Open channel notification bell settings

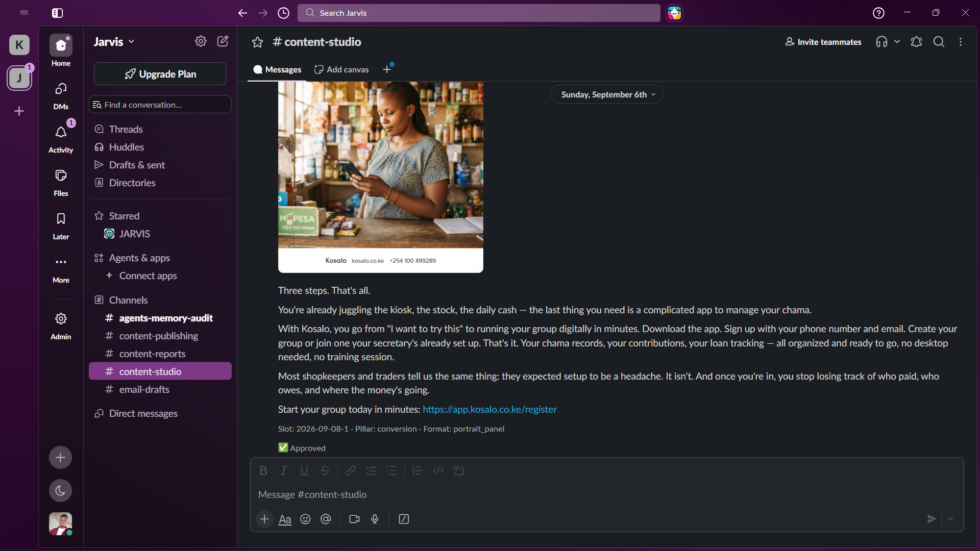(916, 42)
